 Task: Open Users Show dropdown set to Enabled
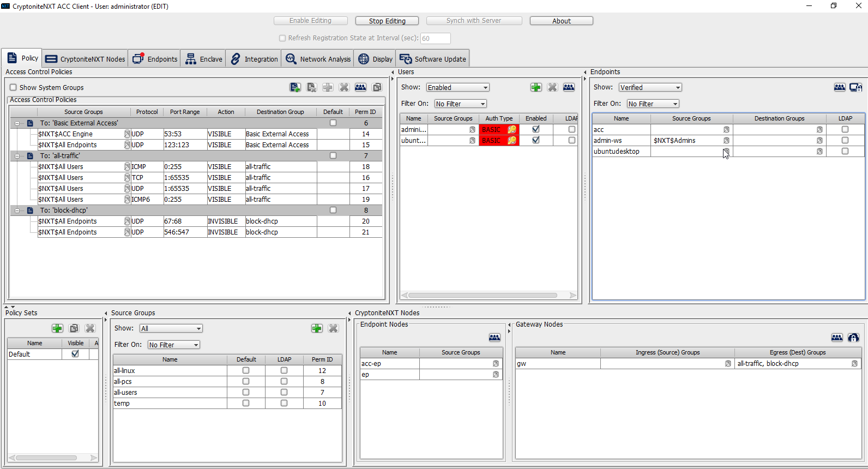click(458, 87)
